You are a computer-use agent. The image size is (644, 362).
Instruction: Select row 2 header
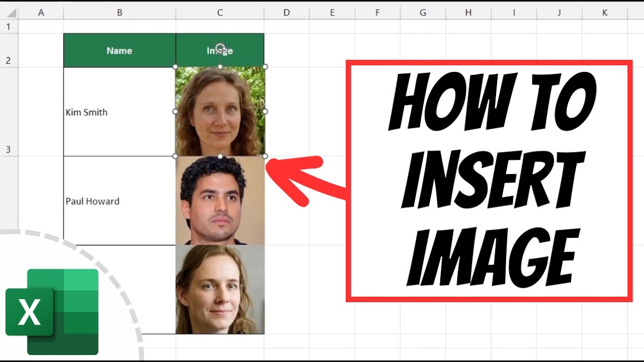coord(9,50)
